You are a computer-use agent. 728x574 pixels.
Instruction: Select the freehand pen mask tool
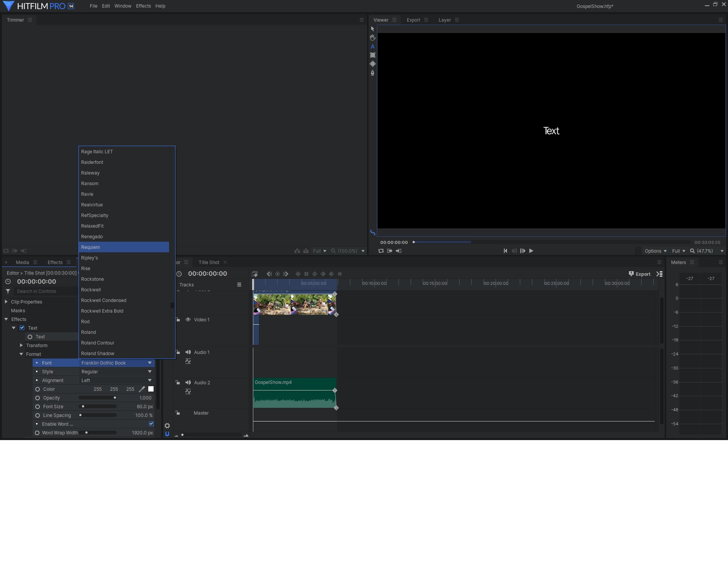coord(372,72)
